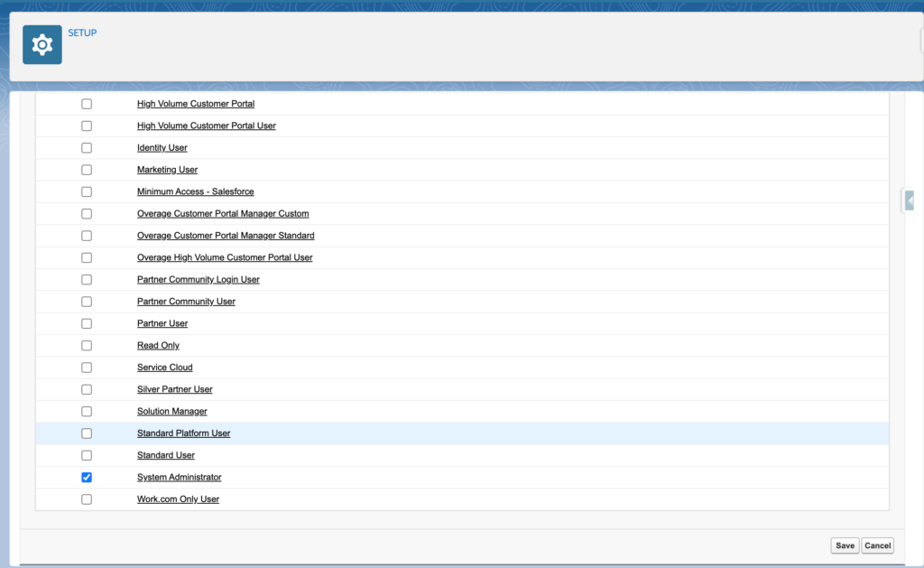Open the SETUP menu item
This screenshot has width=924, height=568.
81,33
